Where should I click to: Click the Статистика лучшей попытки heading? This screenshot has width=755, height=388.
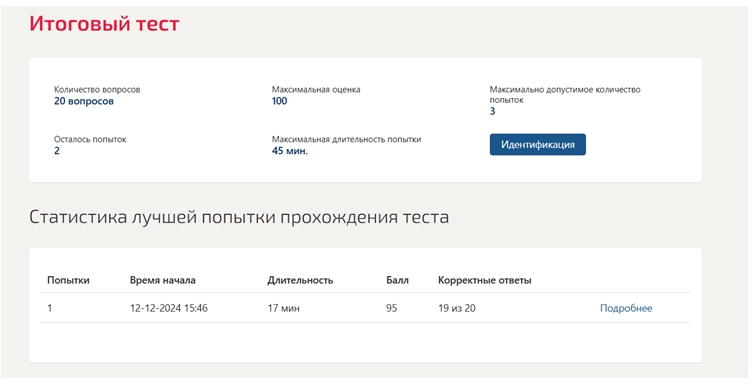(x=239, y=217)
